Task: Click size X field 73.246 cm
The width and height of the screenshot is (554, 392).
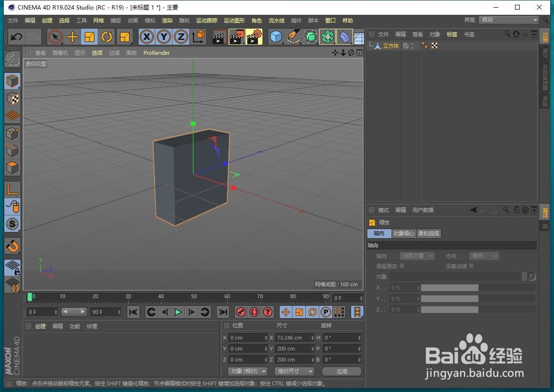Action: pos(295,338)
